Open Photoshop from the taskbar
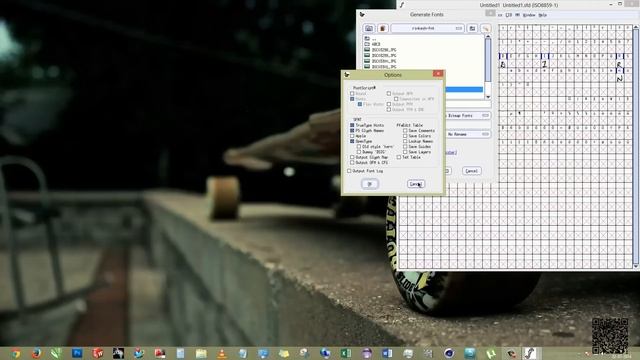The width and height of the screenshot is (640, 360). [77, 353]
